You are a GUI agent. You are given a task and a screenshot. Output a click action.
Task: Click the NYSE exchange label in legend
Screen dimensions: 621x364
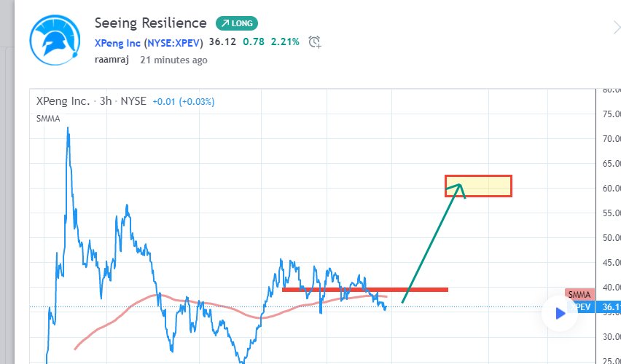tap(133, 101)
